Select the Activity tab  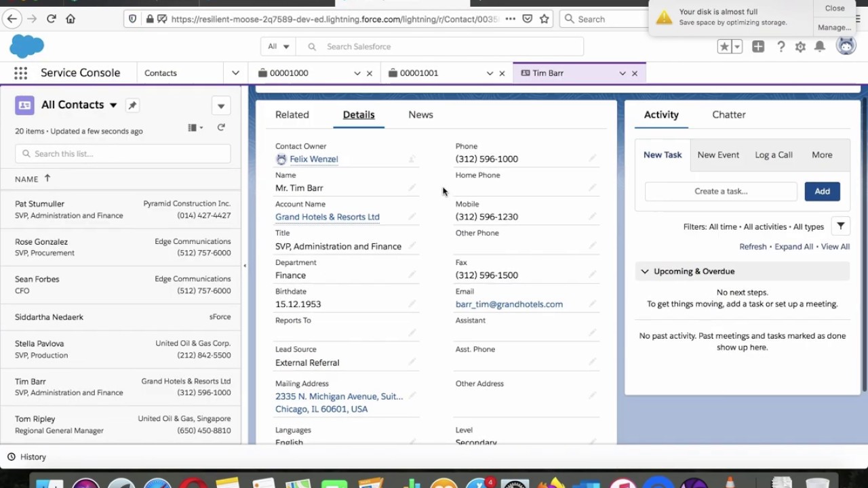[661, 115]
